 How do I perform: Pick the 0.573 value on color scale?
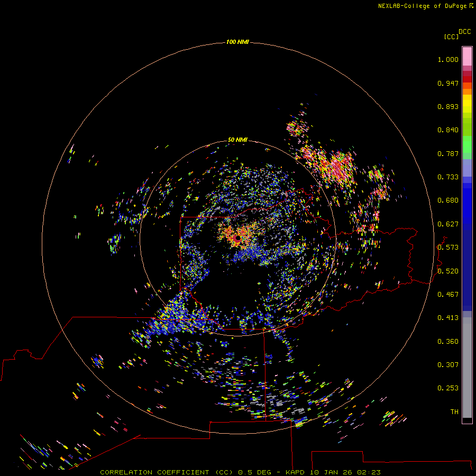(x=448, y=248)
